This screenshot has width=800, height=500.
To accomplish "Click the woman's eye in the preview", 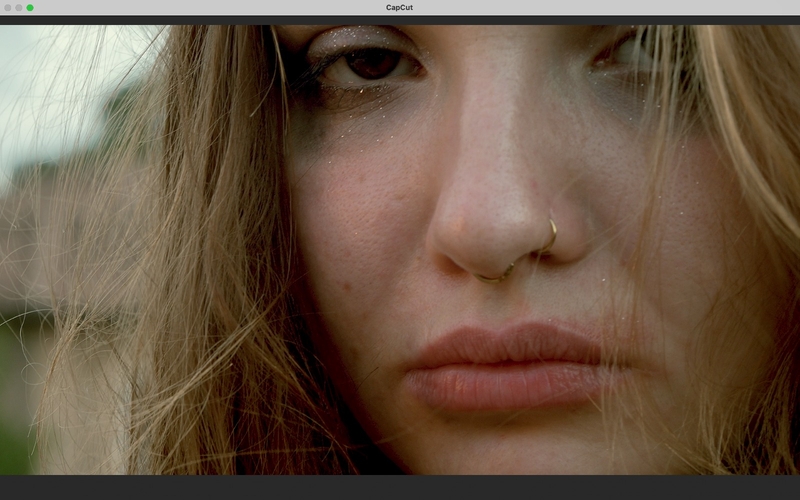I will coord(373,65).
